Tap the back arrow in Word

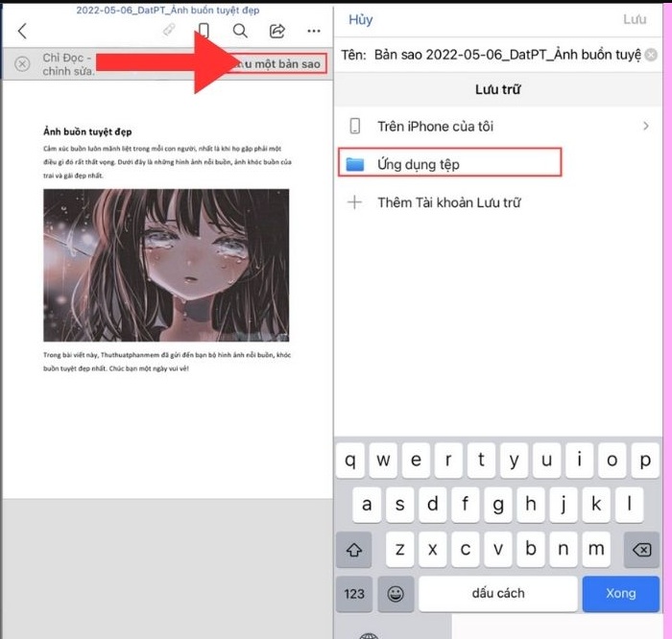click(23, 31)
